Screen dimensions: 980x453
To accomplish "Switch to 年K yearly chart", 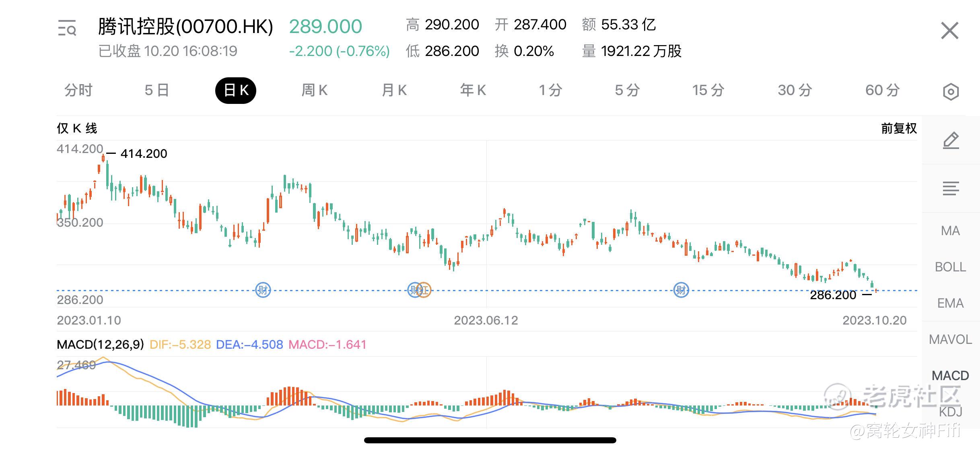I will (473, 90).
